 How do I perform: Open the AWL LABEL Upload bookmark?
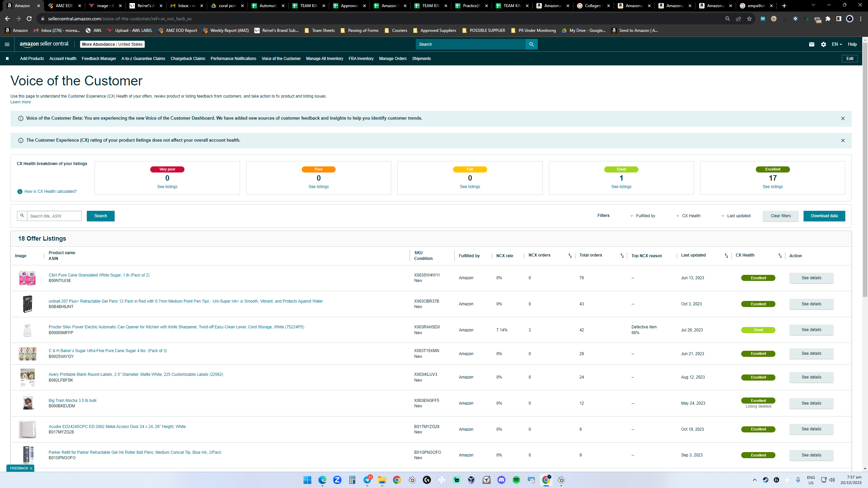(130, 30)
